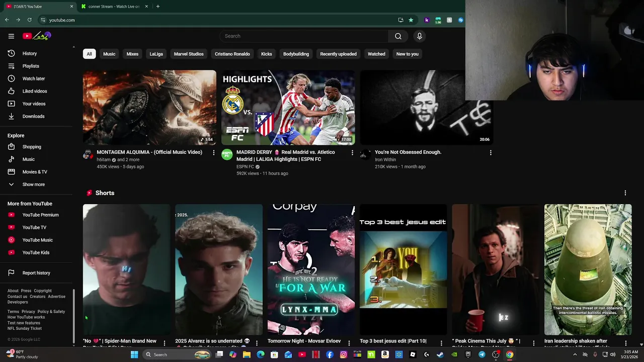644x362 pixels.
Task: Select the Recently uploaded filter chip
Action: click(x=338, y=54)
